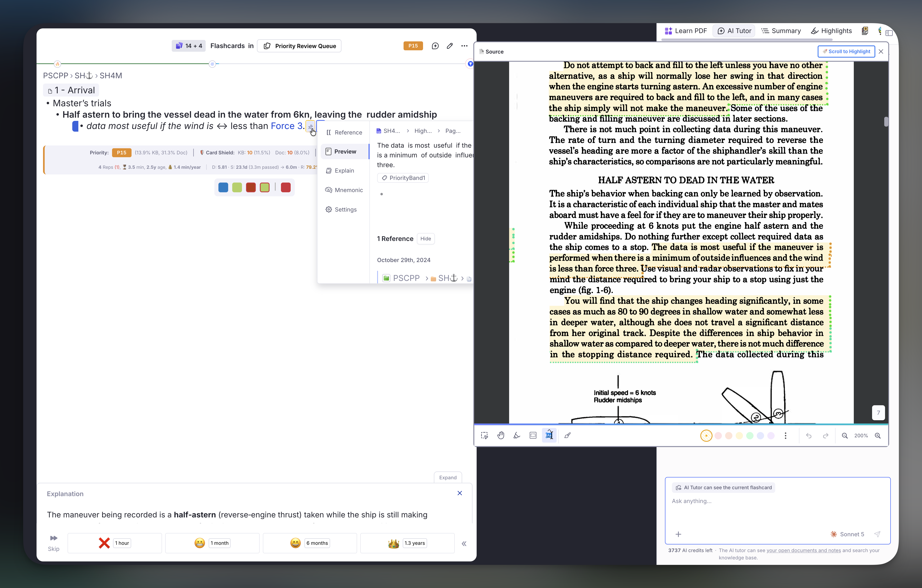Zoom in on the PDF
The height and width of the screenshot is (588, 922).
(x=878, y=435)
